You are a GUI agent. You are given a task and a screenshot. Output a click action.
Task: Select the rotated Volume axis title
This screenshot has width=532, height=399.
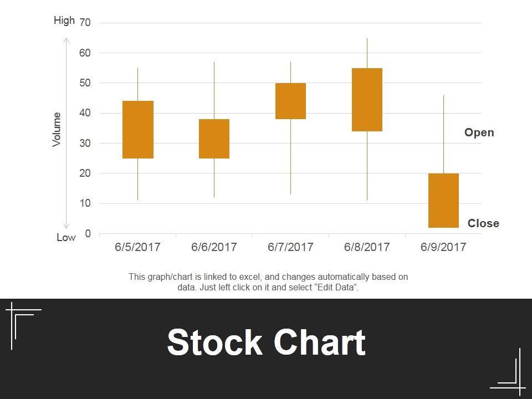(x=57, y=130)
